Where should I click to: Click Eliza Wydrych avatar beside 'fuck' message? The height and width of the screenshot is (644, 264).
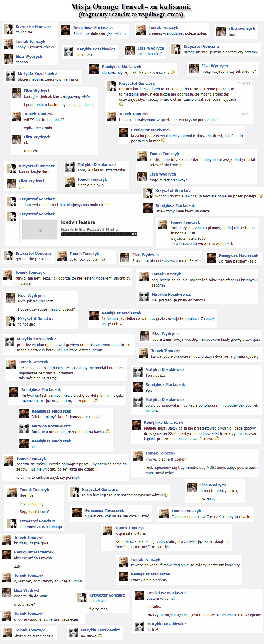pyautogui.click(x=221, y=31)
